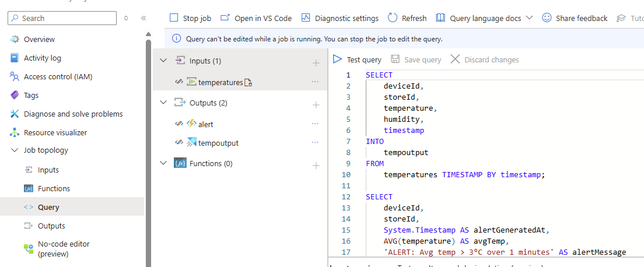The height and width of the screenshot is (267, 644).
Task: Click the Overview gear icon in sidebar
Action: coord(15,40)
